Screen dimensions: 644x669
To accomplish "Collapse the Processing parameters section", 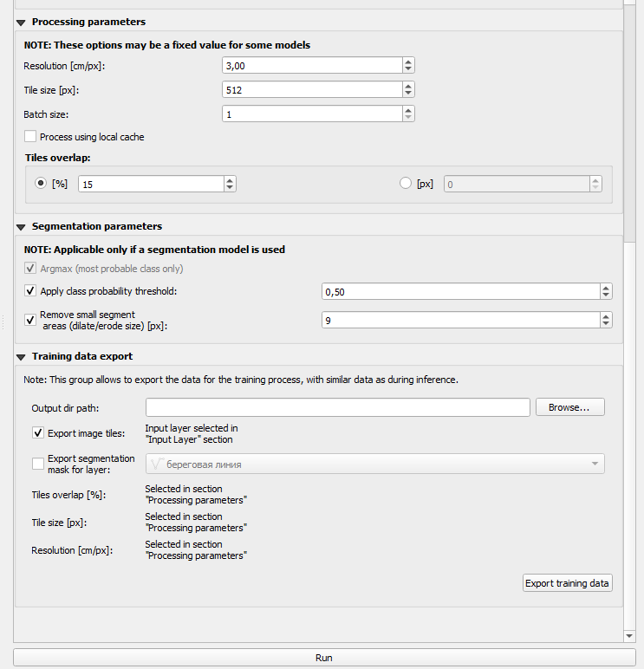I will pos(21,23).
